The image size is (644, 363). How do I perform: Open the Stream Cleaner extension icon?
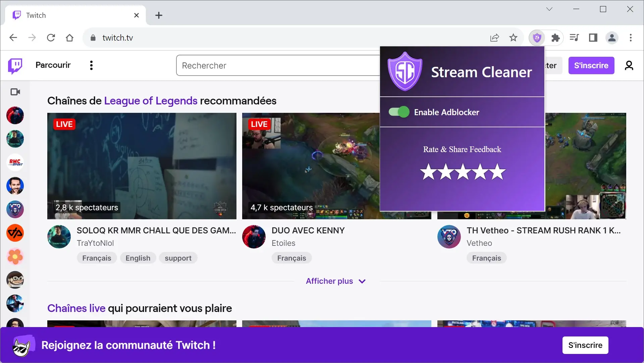coord(537,38)
